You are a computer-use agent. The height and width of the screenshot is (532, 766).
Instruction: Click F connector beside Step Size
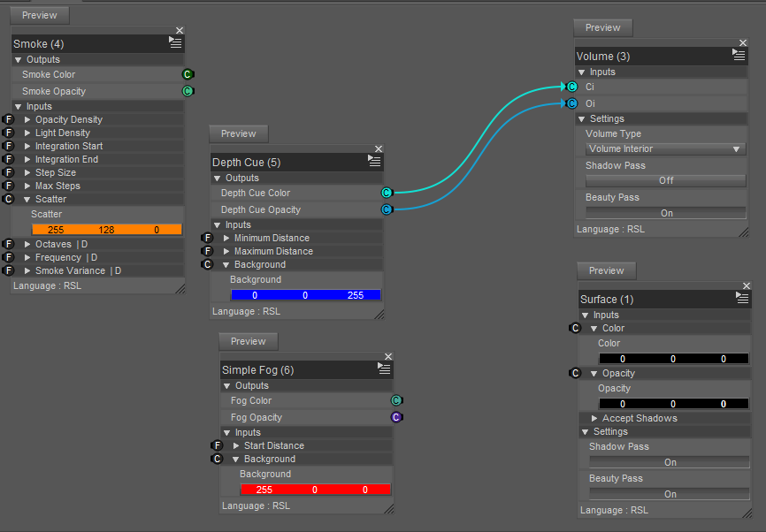tap(8, 172)
